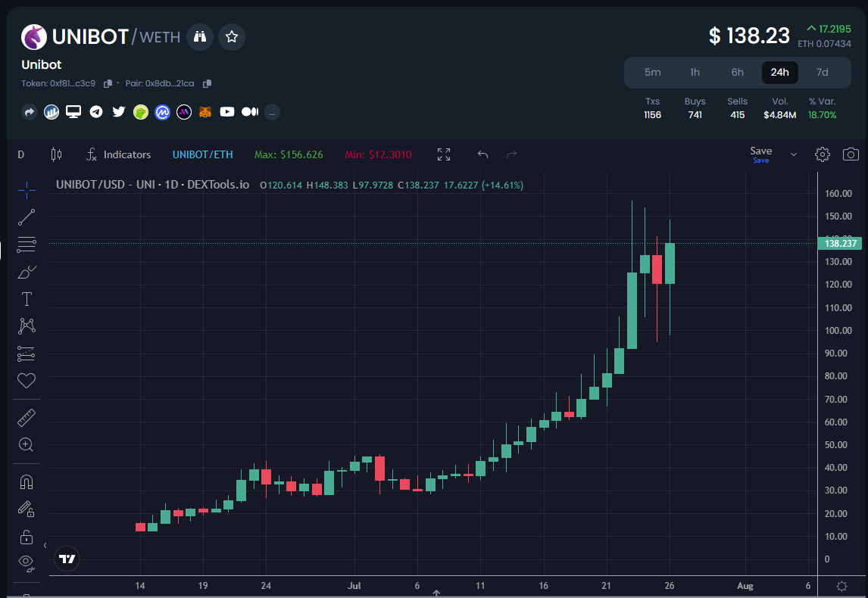Open the purple M logo icon
The width and height of the screenshot is (868, 598).
184,112
